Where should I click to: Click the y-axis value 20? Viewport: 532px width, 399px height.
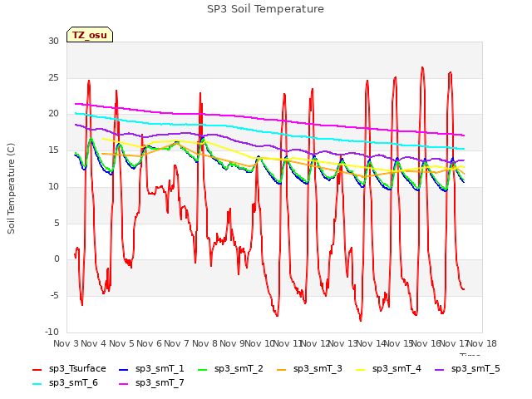point(53,114)
